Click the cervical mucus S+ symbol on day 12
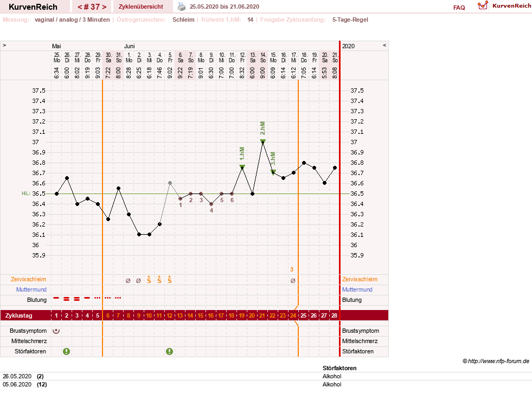 170,279
